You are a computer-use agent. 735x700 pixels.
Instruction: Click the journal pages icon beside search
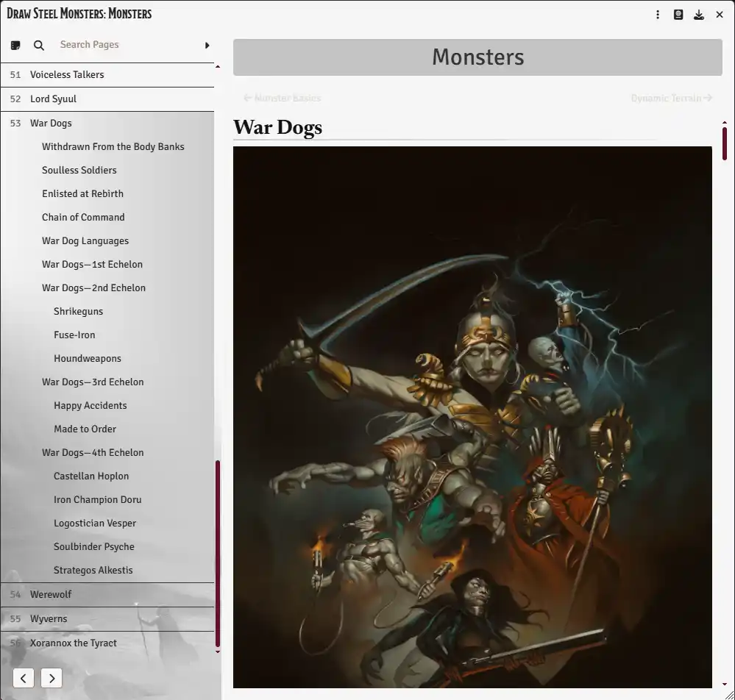tap(15, 45)
